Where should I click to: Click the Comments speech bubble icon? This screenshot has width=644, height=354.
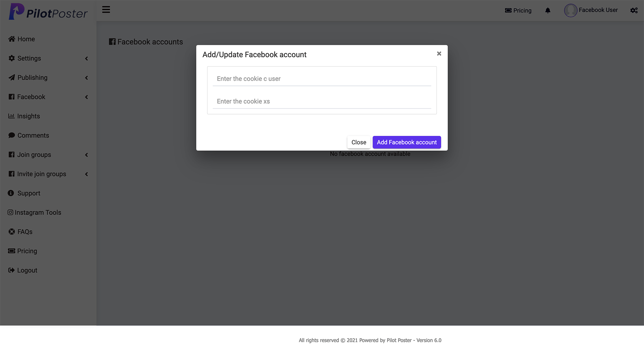click(x=12, y=135)
